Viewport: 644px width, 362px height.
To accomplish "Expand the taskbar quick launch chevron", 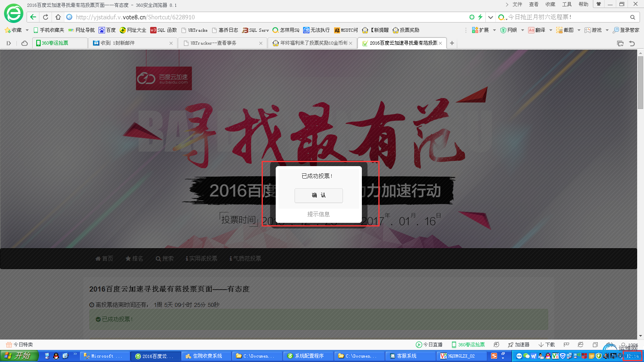I will pos(75,354).
